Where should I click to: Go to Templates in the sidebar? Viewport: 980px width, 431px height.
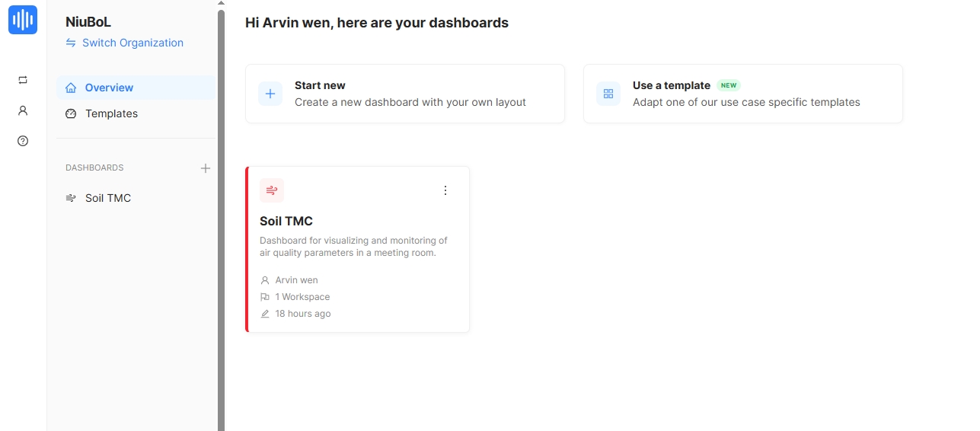click(111, 113)
